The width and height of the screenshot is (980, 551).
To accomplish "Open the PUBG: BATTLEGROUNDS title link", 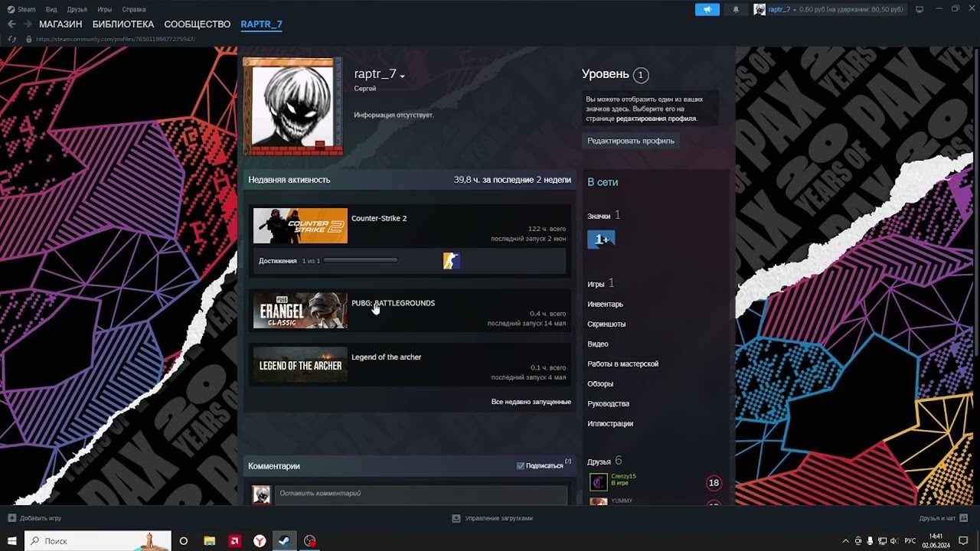I will (x=393, y=303).
